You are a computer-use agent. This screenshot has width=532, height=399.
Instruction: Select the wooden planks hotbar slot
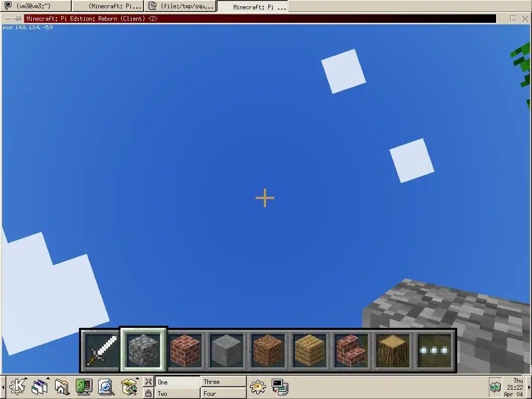pyautogui.click(x=310, y=351)
